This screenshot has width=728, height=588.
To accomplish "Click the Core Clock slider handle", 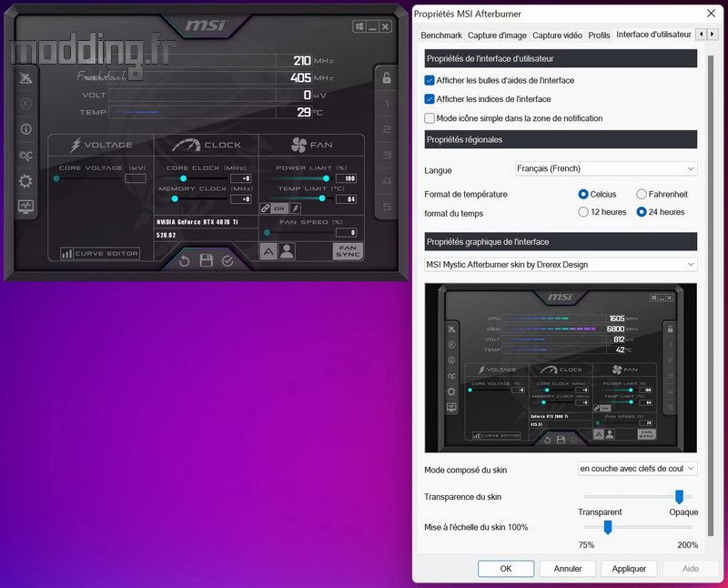I will pos(184,178).
